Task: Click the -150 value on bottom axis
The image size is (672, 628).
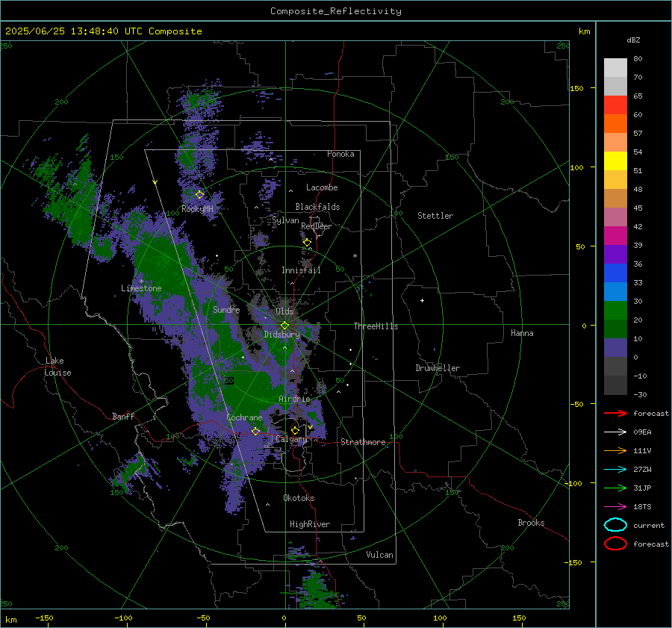Action: pos(44,618)
